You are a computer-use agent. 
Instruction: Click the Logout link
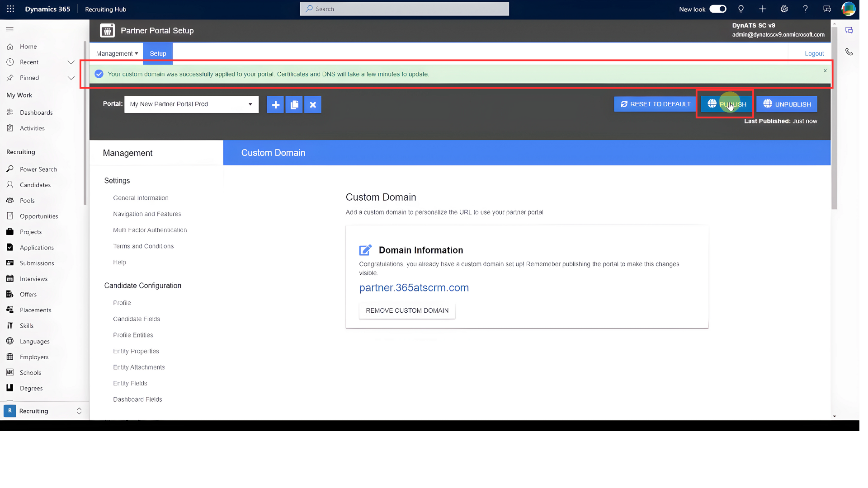(814, 53)
